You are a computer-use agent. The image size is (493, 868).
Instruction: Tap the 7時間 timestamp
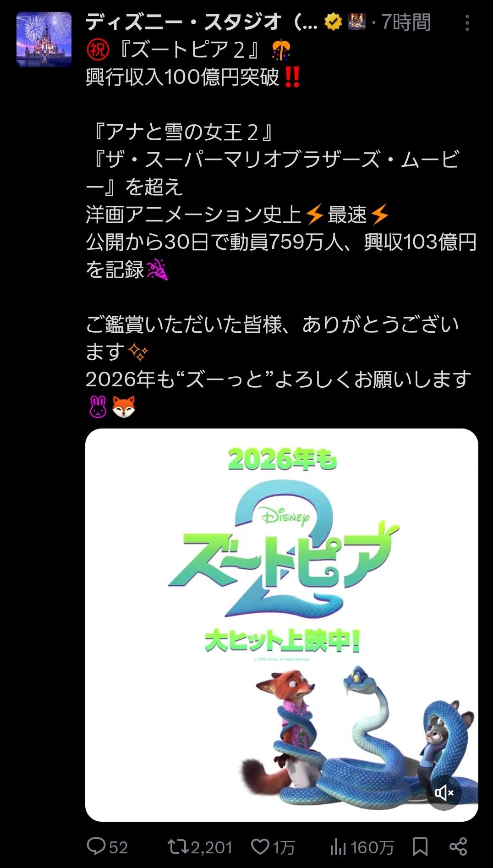pyautogui.click(x=406, y=22)
